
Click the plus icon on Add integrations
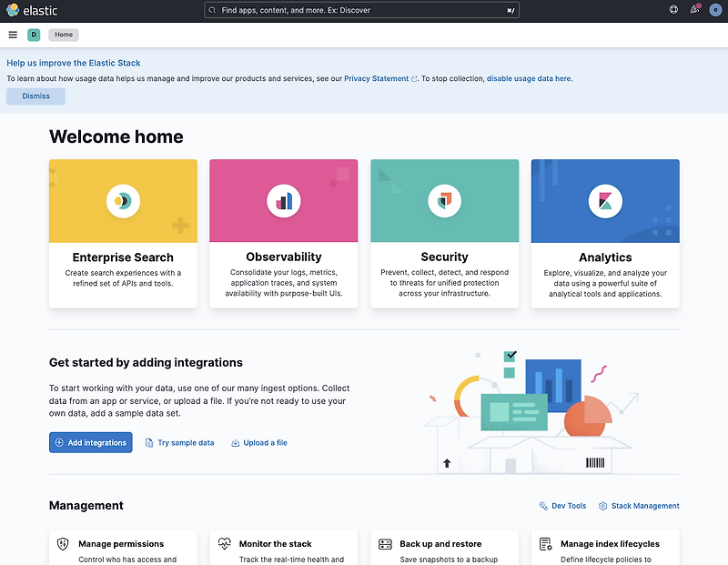point(59,442)
